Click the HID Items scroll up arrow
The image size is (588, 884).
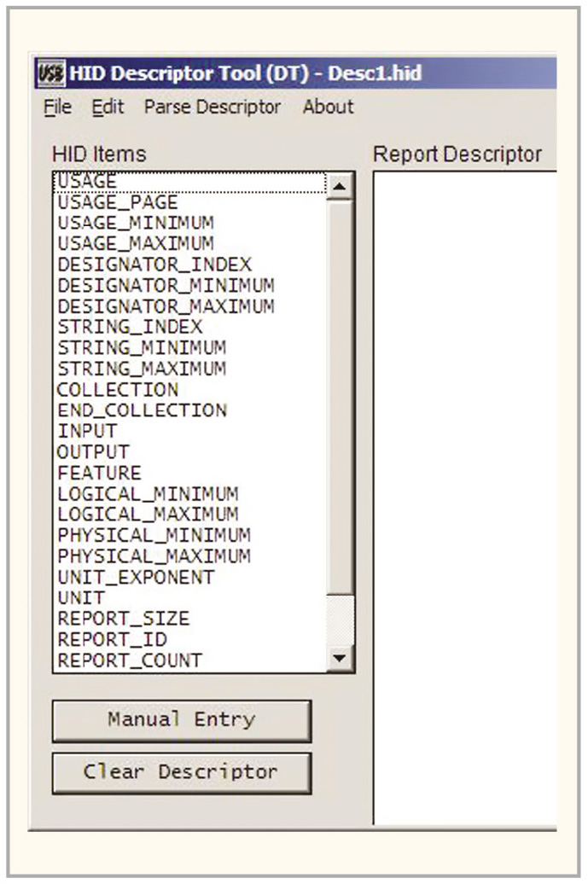click(x=341, y=186)
